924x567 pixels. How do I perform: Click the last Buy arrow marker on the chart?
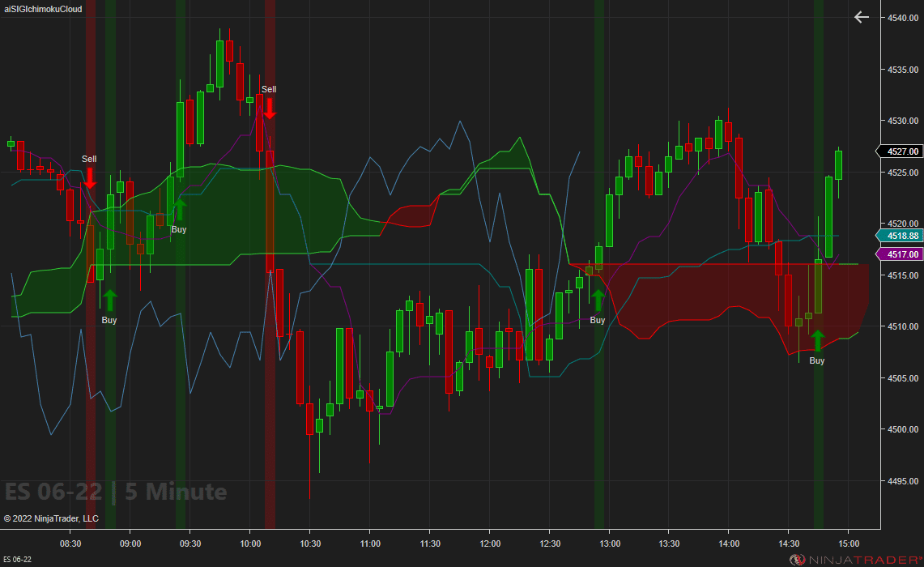[816, 339]
